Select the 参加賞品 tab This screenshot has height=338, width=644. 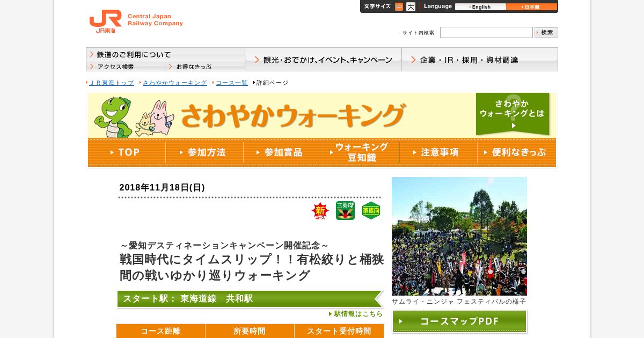click(x=282, y=152)
